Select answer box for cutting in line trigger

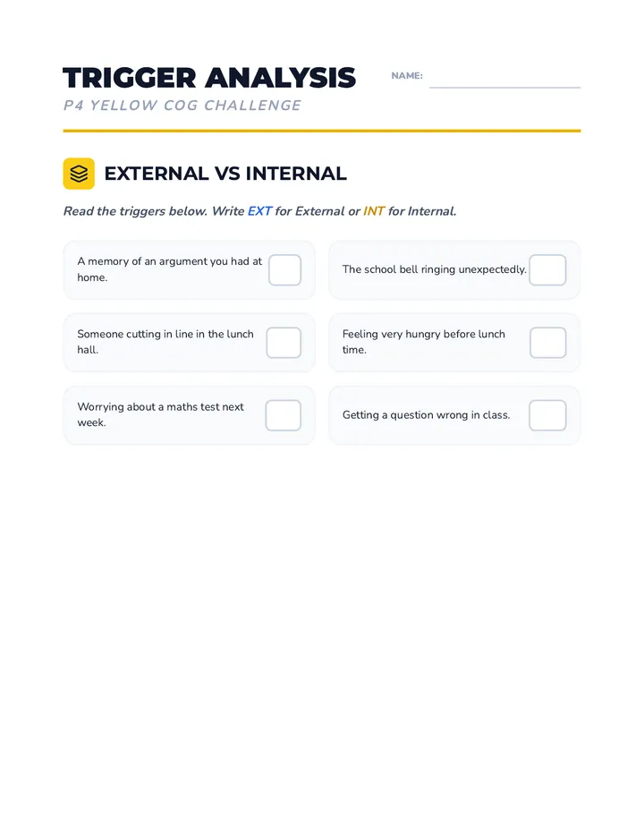click(284, 343)
